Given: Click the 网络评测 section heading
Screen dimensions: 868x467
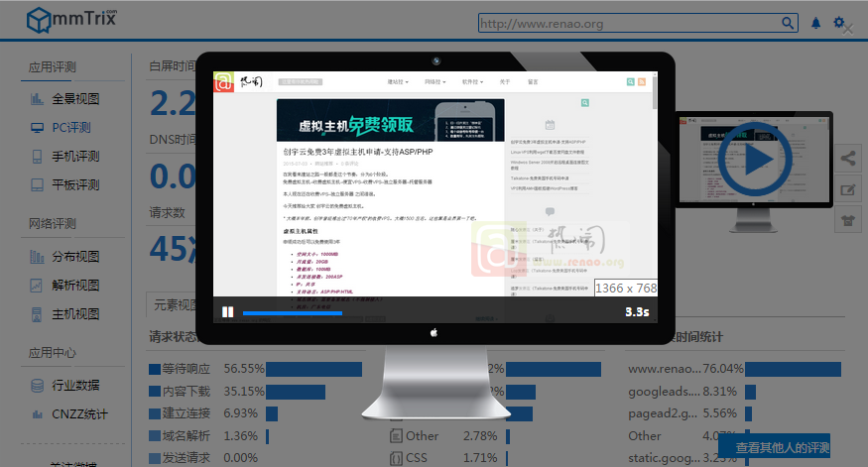Looking at the screenshot, I should (x=52, y=224).
